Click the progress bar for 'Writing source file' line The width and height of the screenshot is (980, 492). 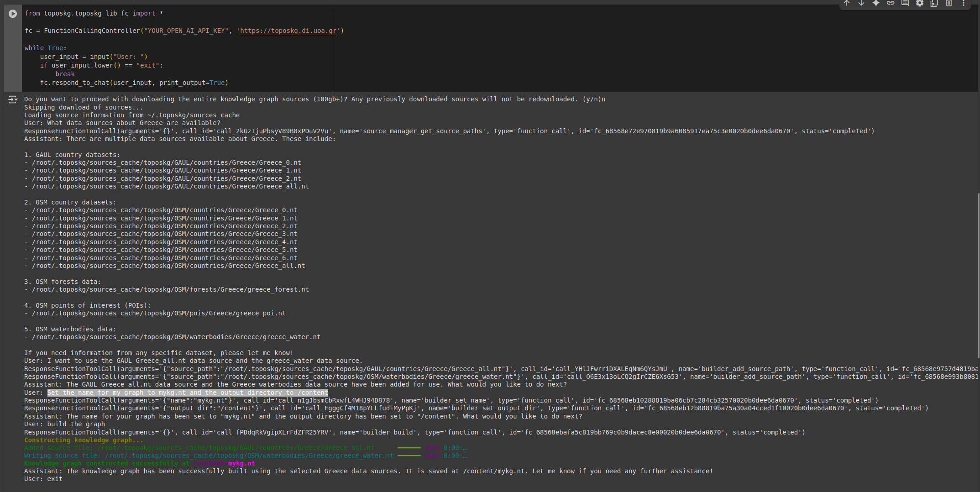409,456
